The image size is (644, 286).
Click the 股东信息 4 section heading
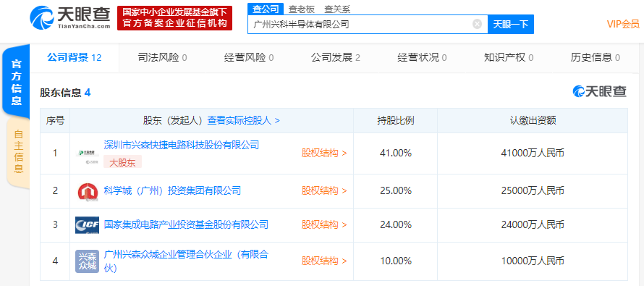[x=65, y=93]
